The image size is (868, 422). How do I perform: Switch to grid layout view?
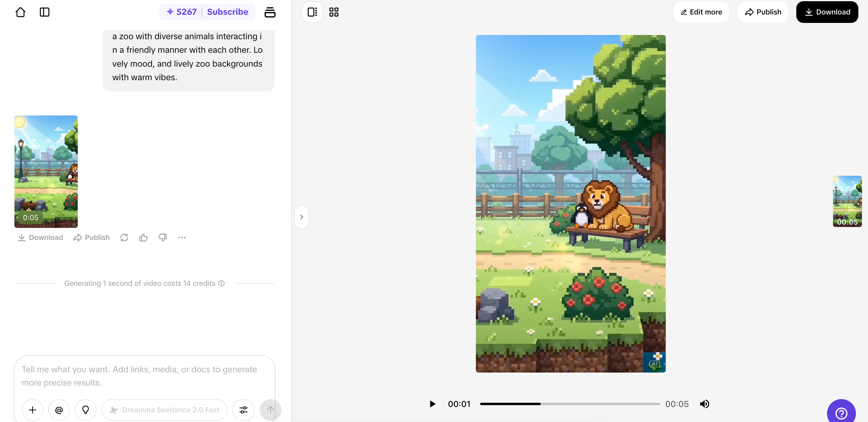pos(334,12)
